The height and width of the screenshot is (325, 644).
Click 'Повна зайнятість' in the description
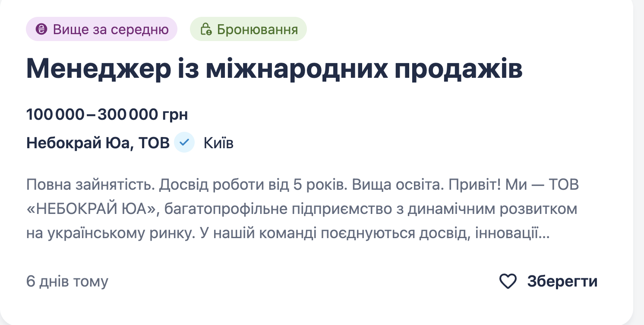[89, 185]
